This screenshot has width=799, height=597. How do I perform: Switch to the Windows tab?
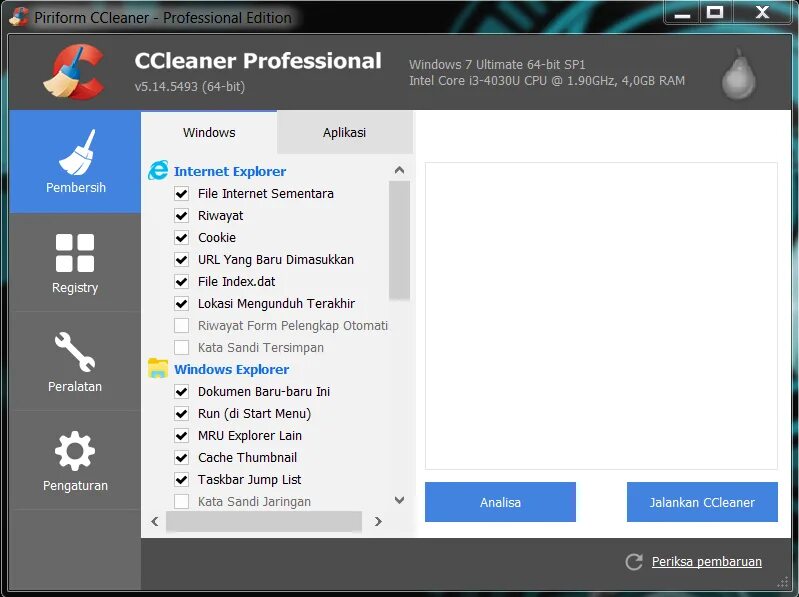[x=209, y=132]
